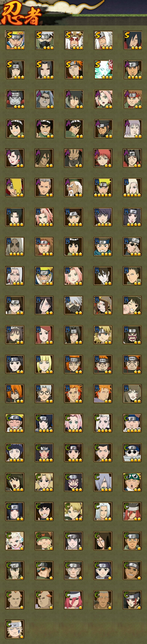Select the A-rank white-bearded old man portrait

tap(74, 188)
